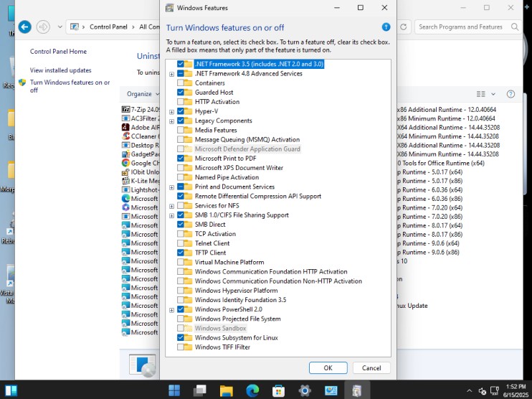Check the Media Features checkbox
The width and height of the screenshot is (532, 399).
(x=181, y=130)
